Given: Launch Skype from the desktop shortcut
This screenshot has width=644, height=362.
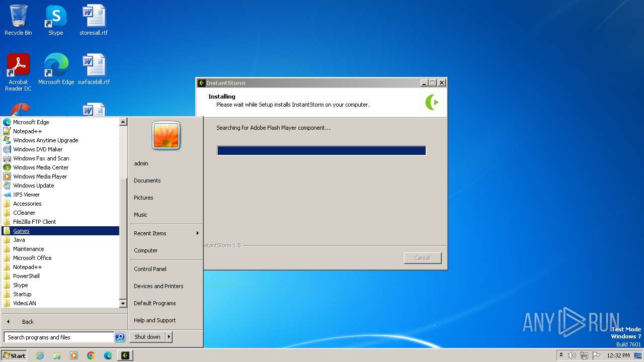Looking at the screenshot, I should (x=56, y=20).
